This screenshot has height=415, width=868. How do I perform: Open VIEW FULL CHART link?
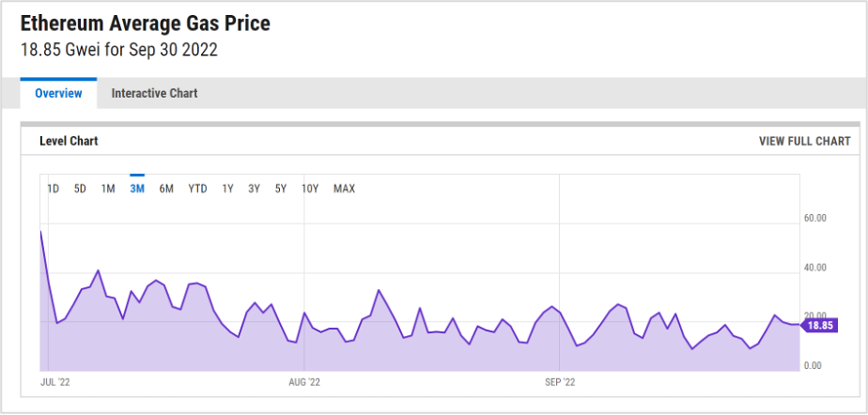click(805, 142)
